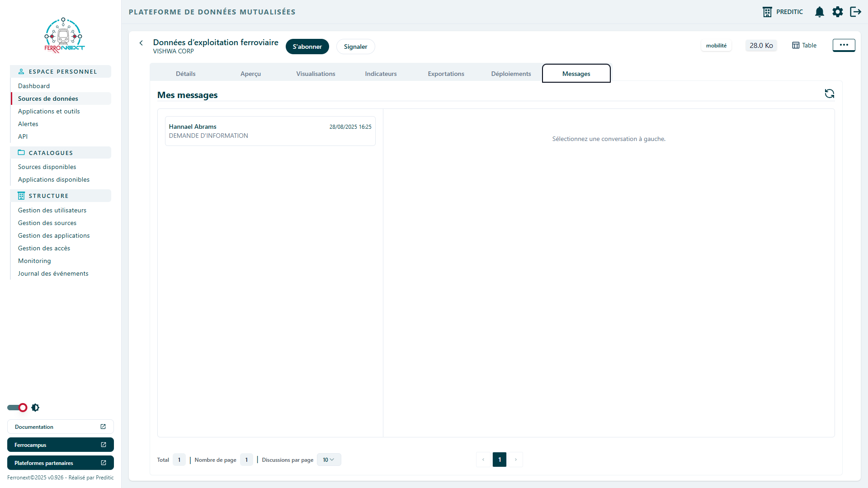Refresh the messages list
Screen dimensions: 868x488
coord(829,94)
